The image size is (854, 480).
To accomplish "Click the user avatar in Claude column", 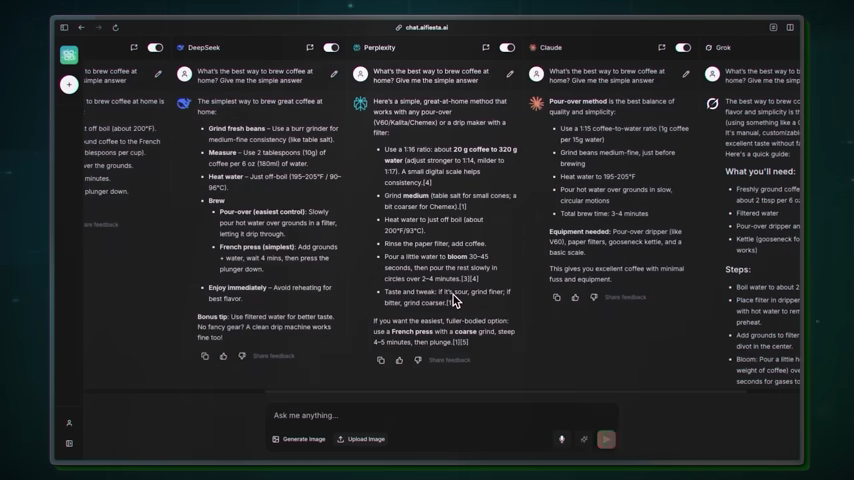I will click(x=536, y=74).
